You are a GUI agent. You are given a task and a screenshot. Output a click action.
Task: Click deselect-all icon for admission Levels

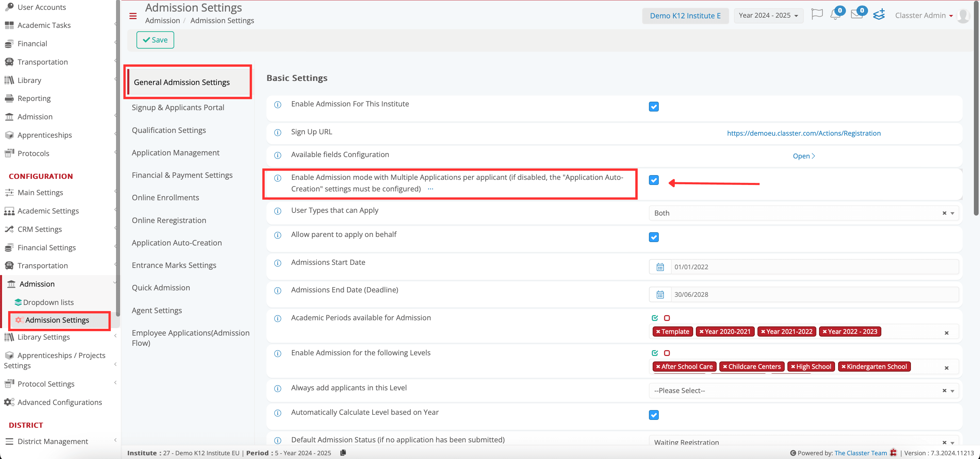coord(667,353)
